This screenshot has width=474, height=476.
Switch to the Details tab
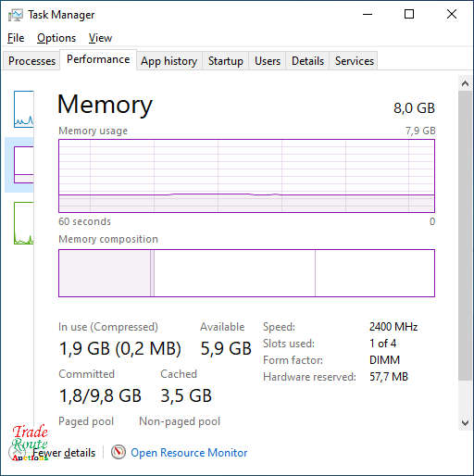(x=307, y=61)
